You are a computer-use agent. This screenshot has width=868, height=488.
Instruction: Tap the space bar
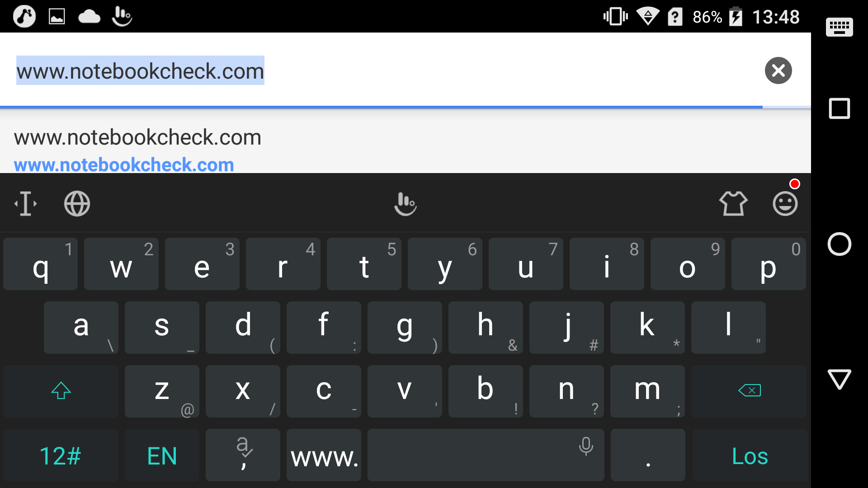click(x=486, y=455)
